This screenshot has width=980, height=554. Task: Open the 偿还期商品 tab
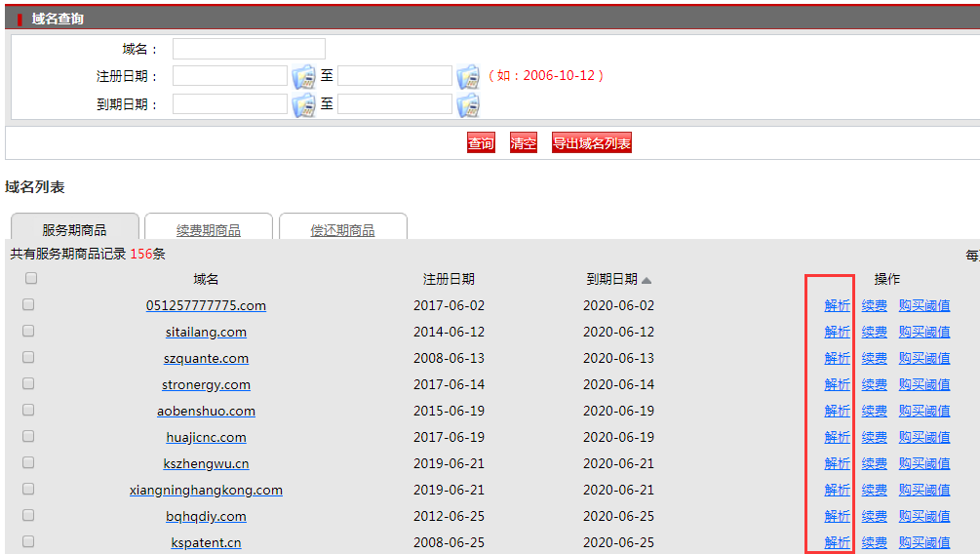[x=342, y=230]
